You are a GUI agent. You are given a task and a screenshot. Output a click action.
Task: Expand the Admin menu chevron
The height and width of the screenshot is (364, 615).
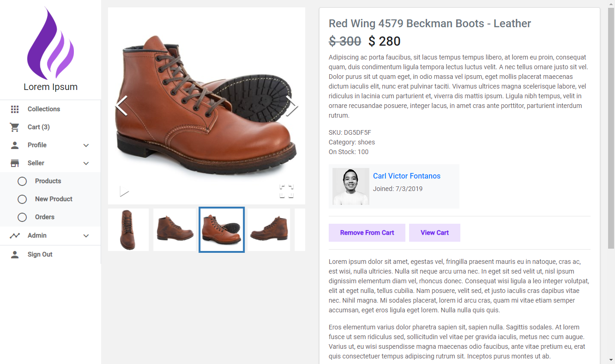click(86, 236)
